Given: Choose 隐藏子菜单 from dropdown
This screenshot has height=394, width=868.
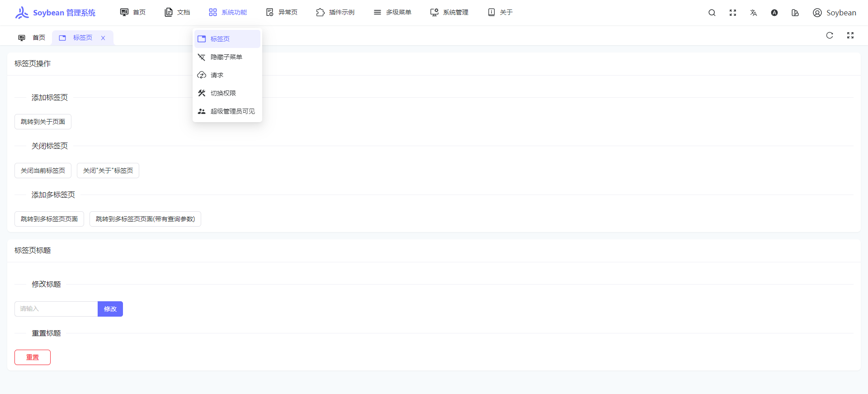Looking at the screenshot, I should click(x=227, y=57).
